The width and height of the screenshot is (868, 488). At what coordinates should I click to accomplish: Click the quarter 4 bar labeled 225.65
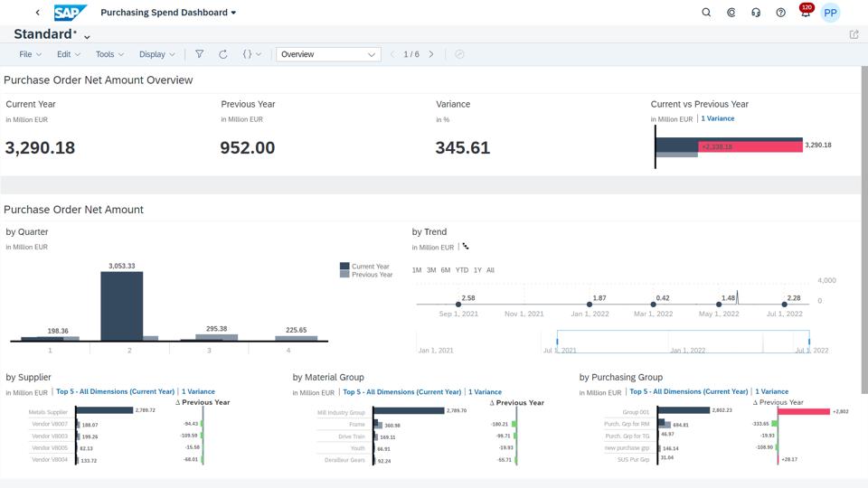click(297, 338)
